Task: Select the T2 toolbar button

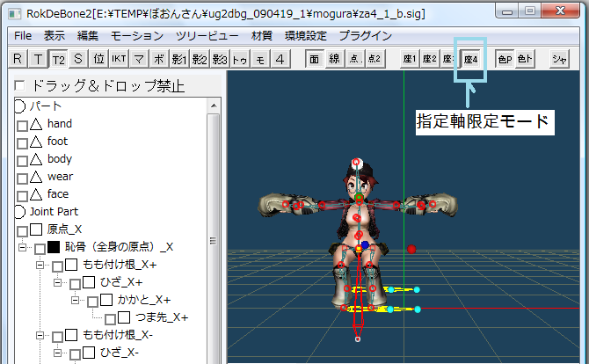Action: coord(57,59)
